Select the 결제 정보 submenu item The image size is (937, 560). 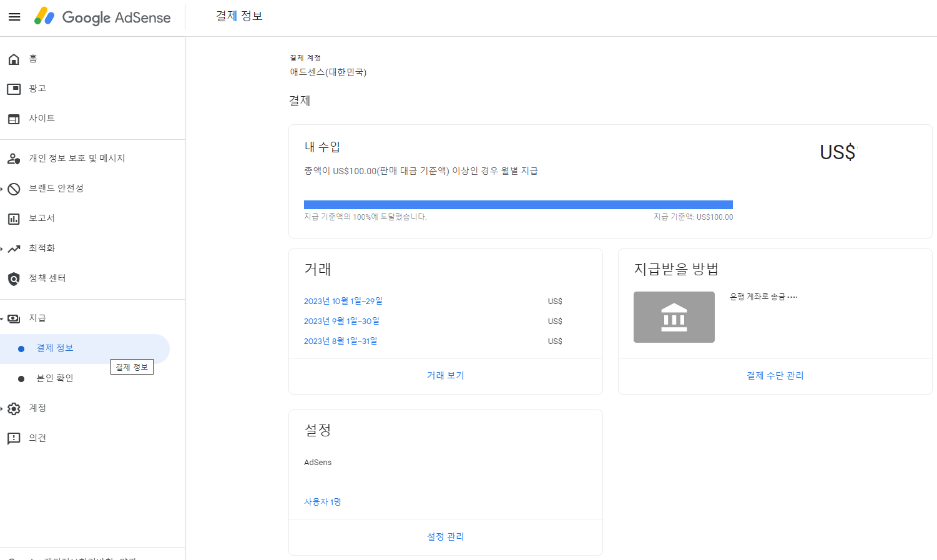pyautogui.click(x=85, y=348)
